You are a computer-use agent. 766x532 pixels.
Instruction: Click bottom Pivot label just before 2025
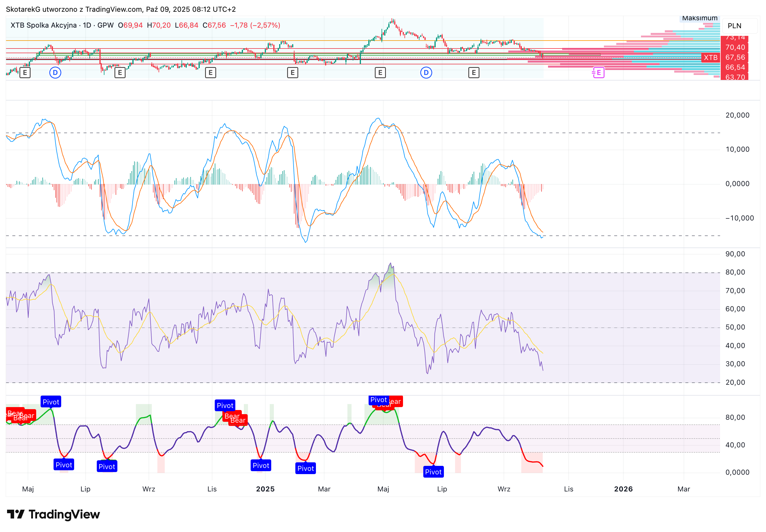(261, 466)
